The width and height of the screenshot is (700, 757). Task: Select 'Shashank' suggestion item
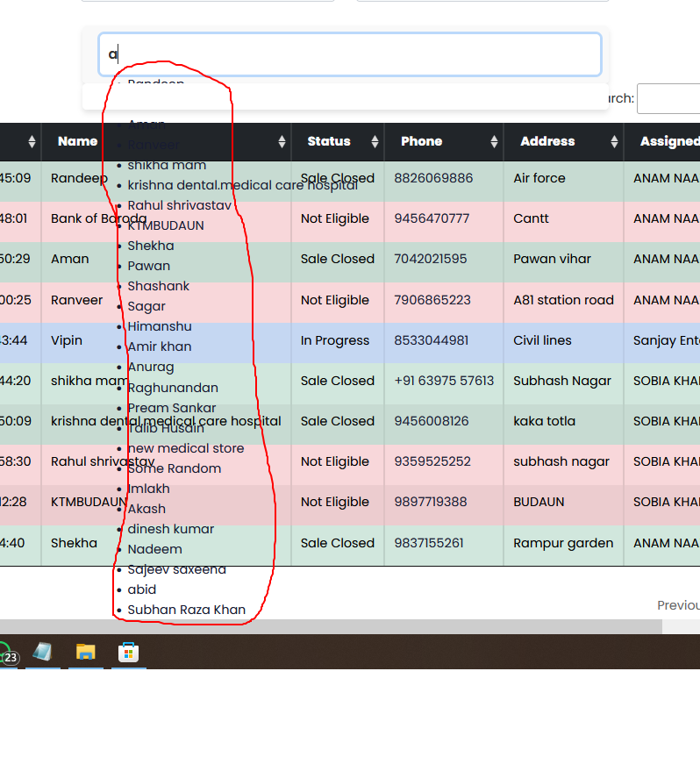coord(158,286)
